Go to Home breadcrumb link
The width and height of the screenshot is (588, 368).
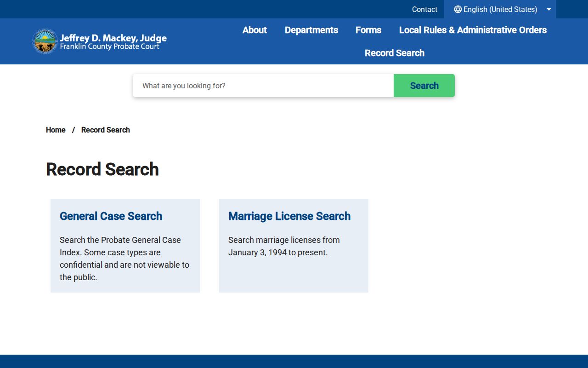click(x=56, y=130)
